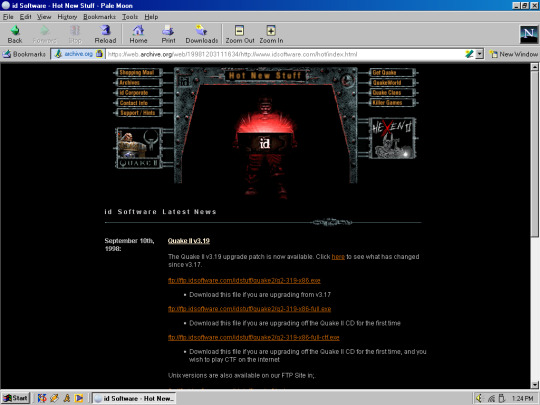This screenshot has width=540, height=405.
Task: Click the padlock icon beside archive.org
Action: [99, 54]
